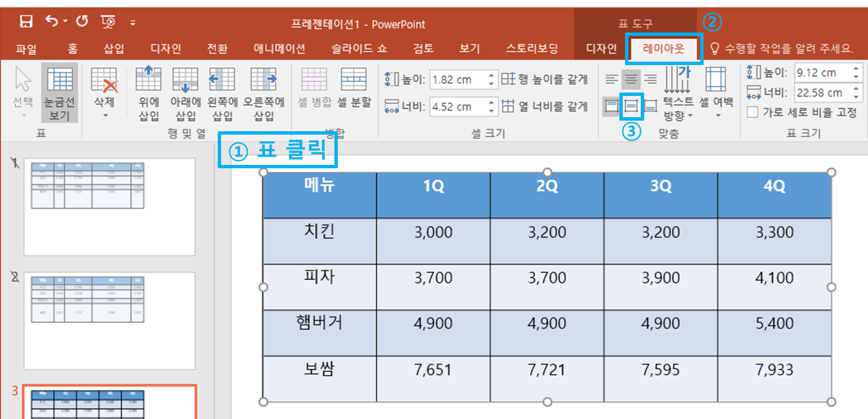868x419 pixels.
Task: Click the cell with value 7,651
Action: click(433, 379)
